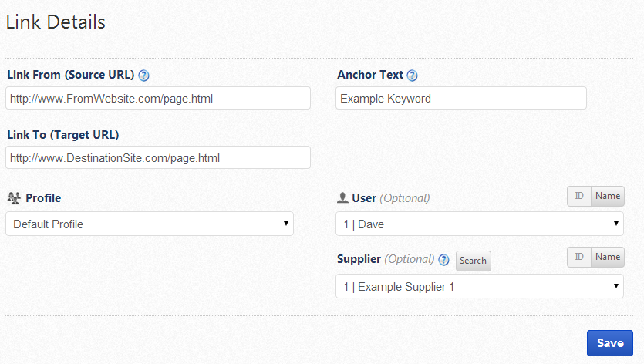Open the Default Profile dropdown
644x364 pixels.
pyautogui.click(x=149, y=224)
